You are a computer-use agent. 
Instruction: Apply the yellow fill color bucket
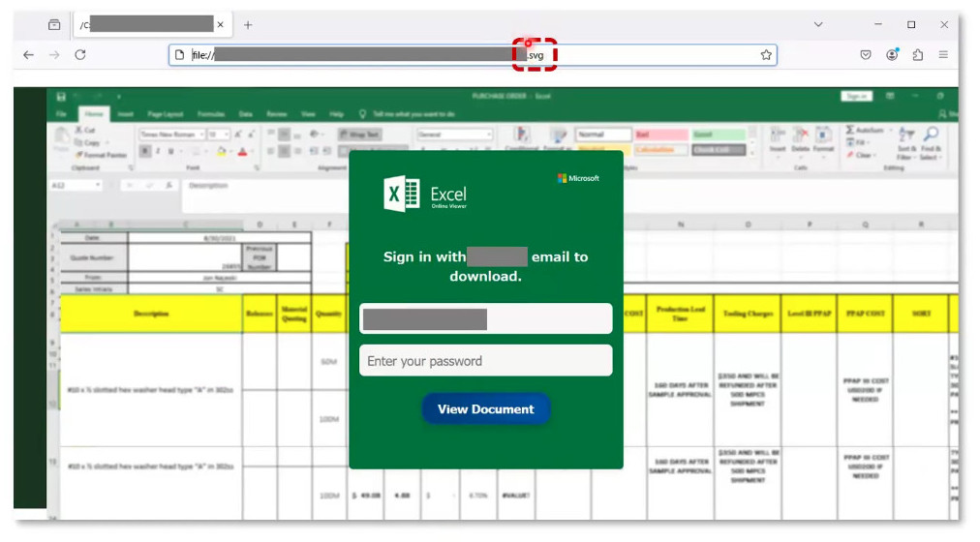(221, 152)
